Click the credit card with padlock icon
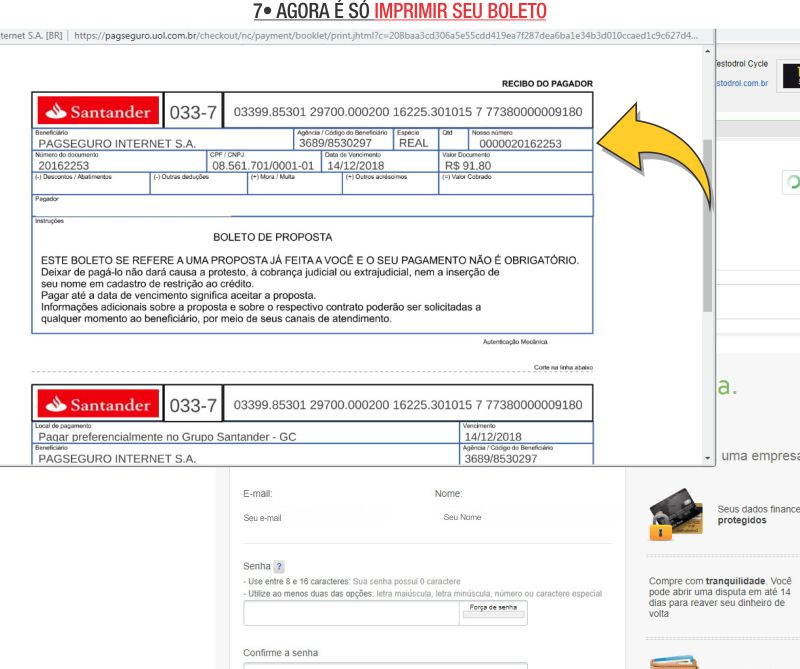800x669 pixels. 674,514
